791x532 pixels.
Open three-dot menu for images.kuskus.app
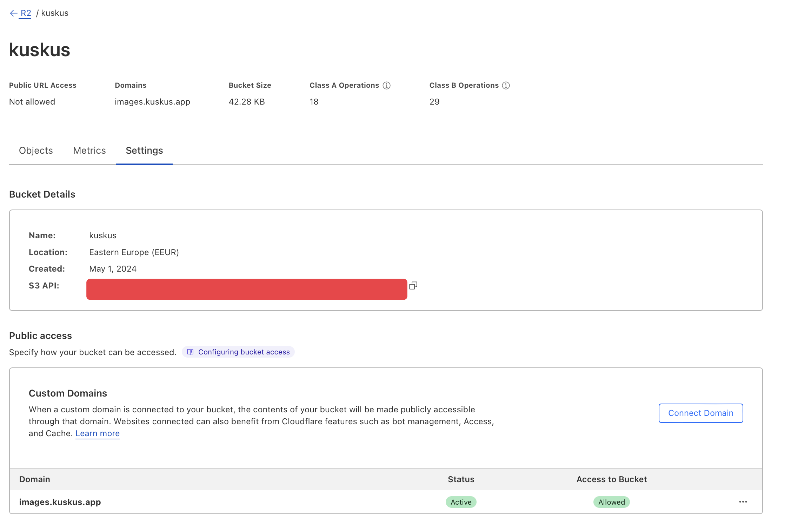click(x=743, y=502)
